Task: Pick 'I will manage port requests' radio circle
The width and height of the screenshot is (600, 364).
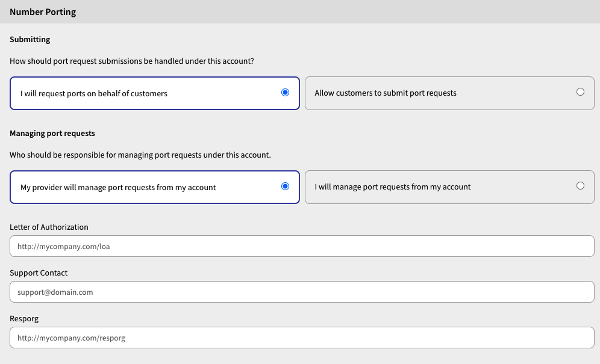Action: point(580,186)
